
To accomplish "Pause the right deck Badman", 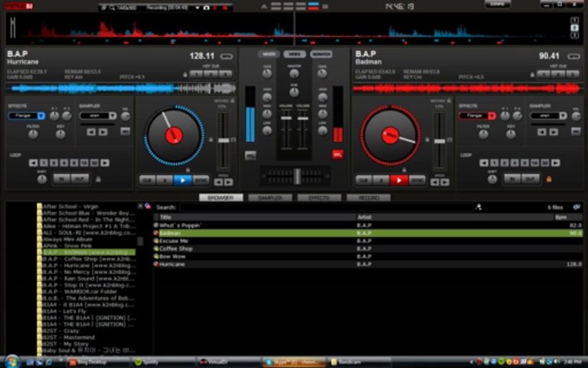I will (x=381, y=180).
